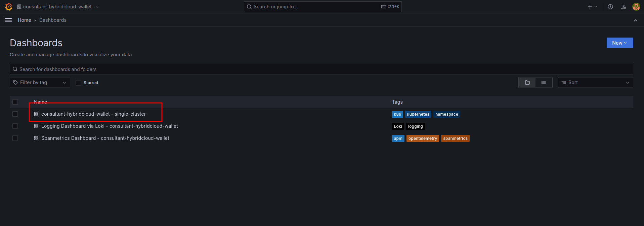Focus the Search for dashboards and folders field
Screen dimensions: 644x226
[321, 69]
